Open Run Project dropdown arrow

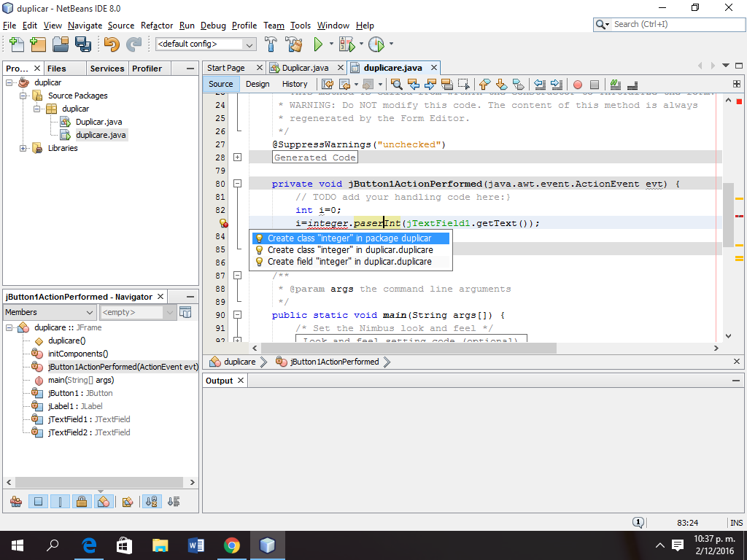pos(331,44)
